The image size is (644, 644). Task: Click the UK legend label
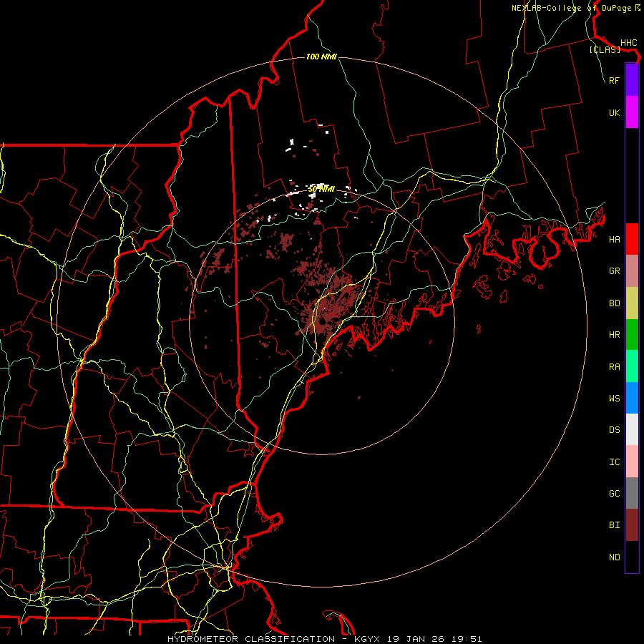(x=614, y=112)
